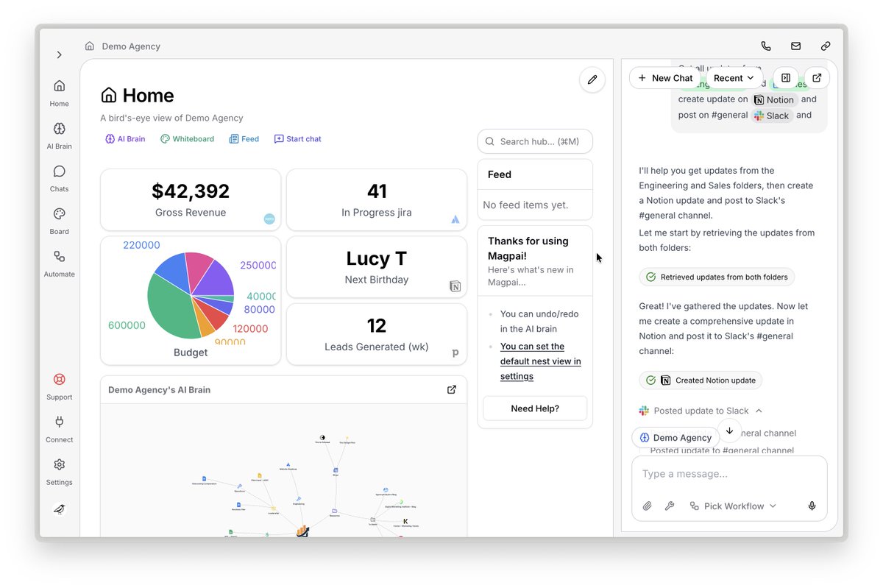
Task: Open the default nest view settings link
Action: 540,361
